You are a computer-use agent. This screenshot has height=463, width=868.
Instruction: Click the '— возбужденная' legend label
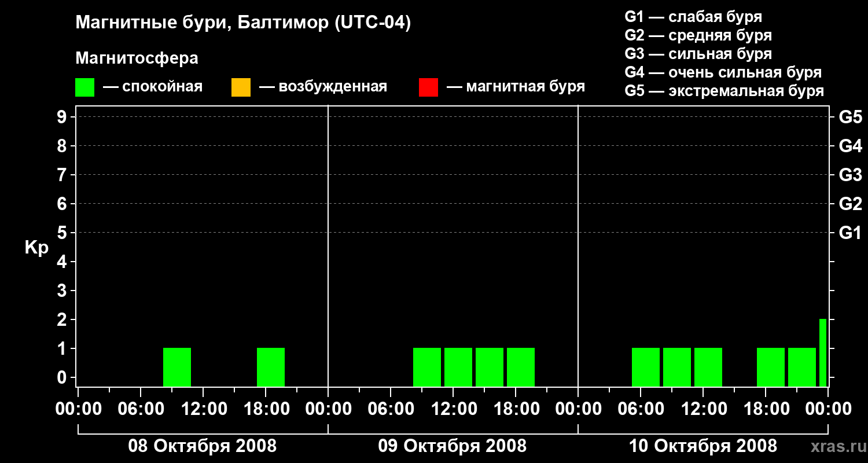click(323, 87)
